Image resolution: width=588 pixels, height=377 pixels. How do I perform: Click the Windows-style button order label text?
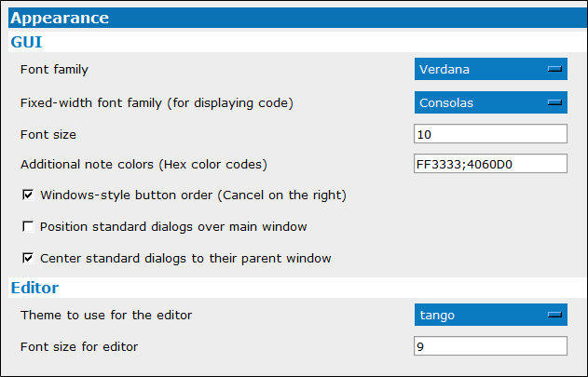pos(193,195)
